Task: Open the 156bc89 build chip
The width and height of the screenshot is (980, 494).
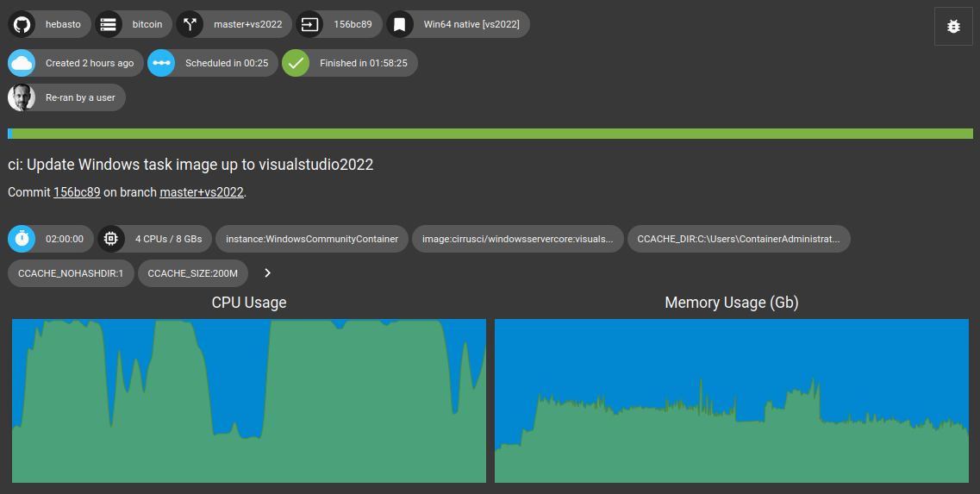Action: (x=340, y=24)
